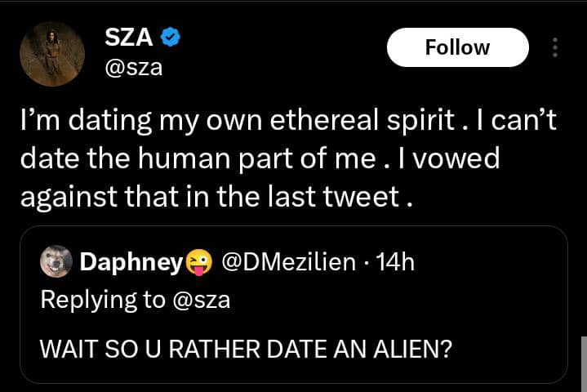The height and width of the screenshot is (392, 587).
Task: Click the @sza handle below the name
Action: coord(134,67)
